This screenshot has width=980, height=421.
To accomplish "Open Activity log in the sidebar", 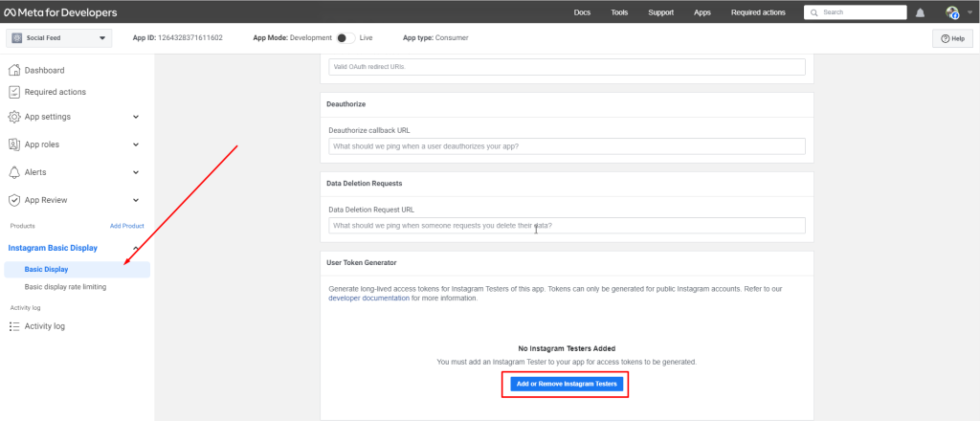I will click(x=44, y=326).
